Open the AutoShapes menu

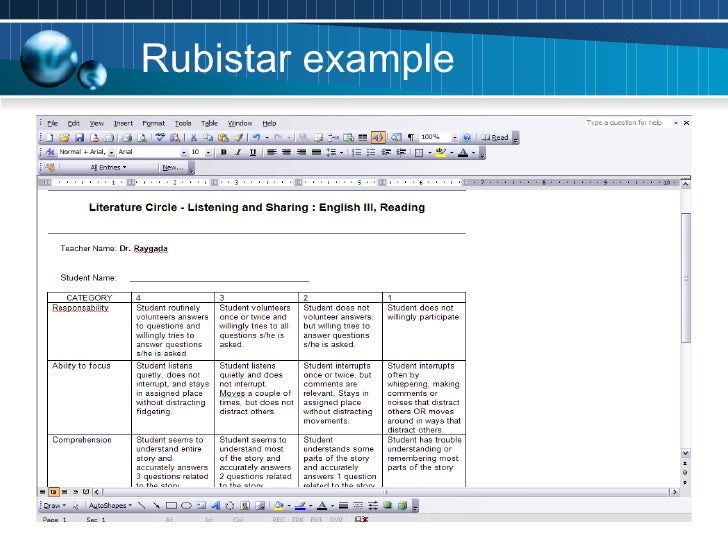coord(110,506)
